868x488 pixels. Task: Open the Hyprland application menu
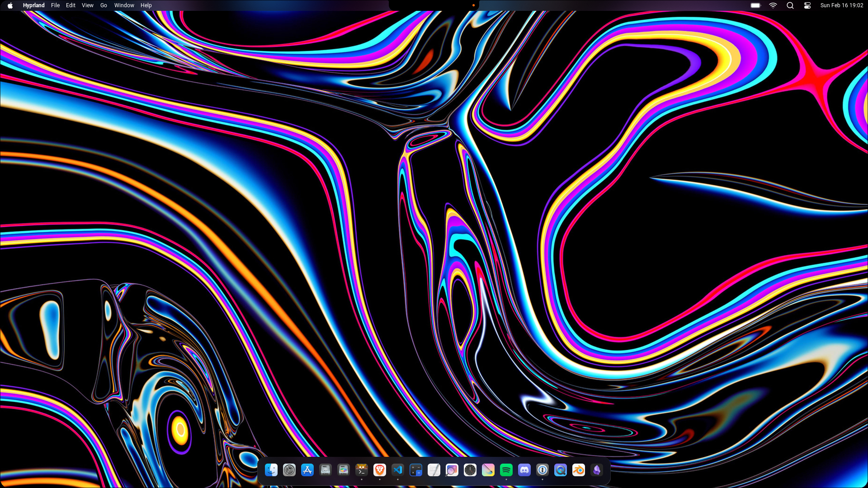(33, 5)
